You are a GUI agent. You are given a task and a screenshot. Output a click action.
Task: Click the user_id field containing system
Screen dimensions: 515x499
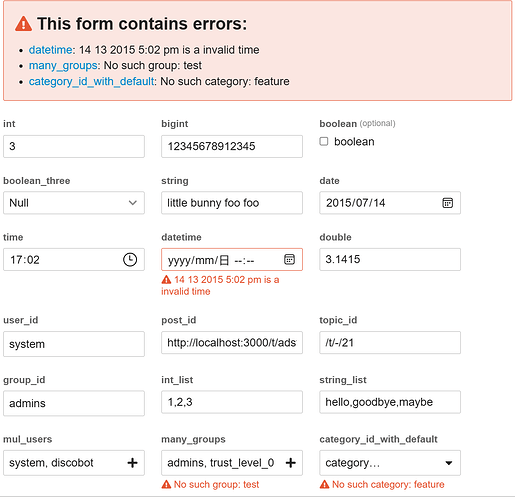(x=74, y=344)
